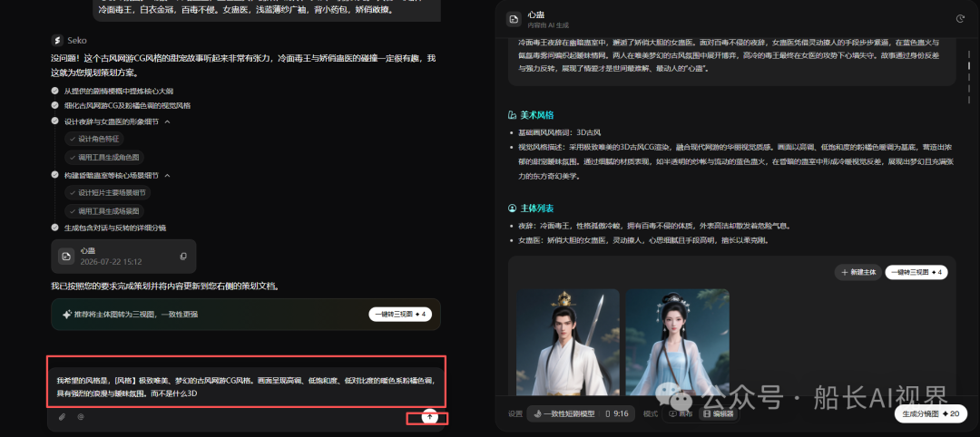Switch mode to 画布
Image resolution: width=980 pixels, height=437 pixels.
(681, 413)
